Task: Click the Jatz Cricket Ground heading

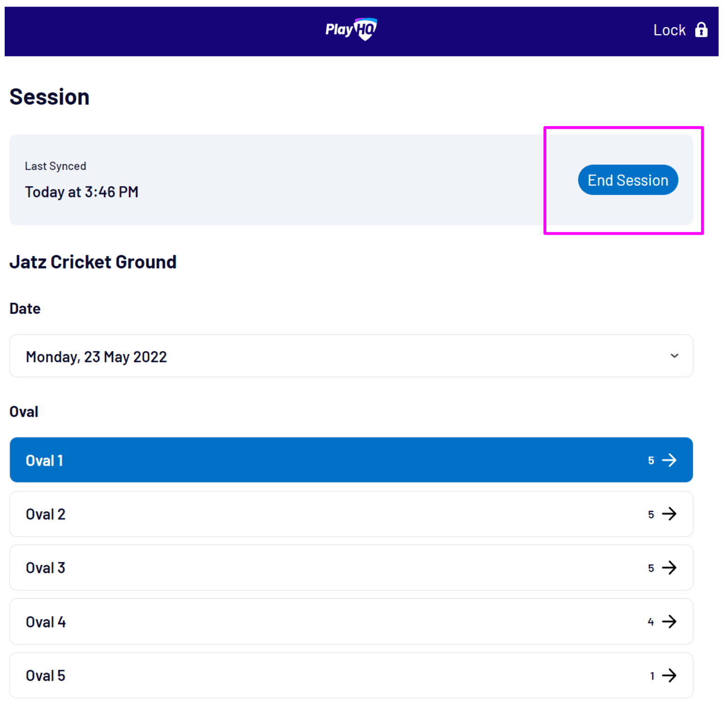Action: click(x=93, y=262)
